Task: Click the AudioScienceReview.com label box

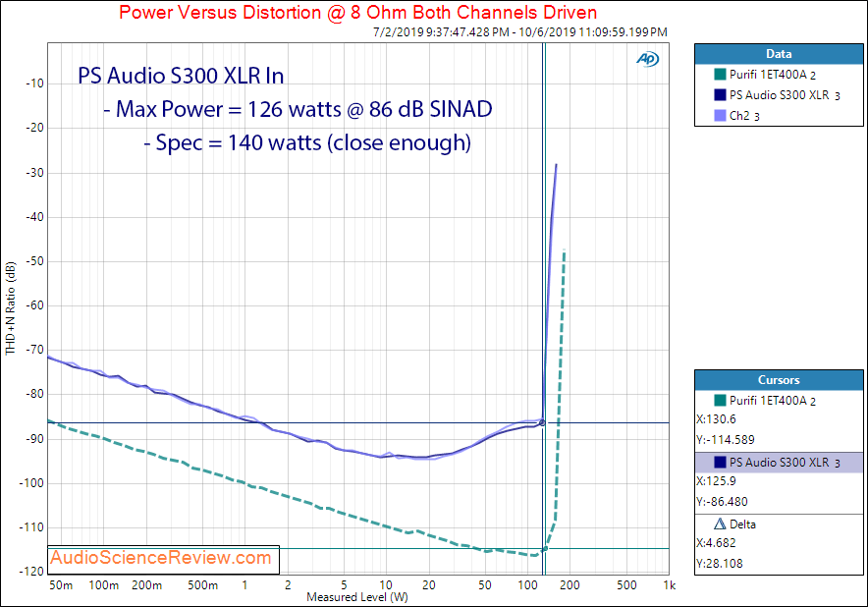Action: coord(163,560)
